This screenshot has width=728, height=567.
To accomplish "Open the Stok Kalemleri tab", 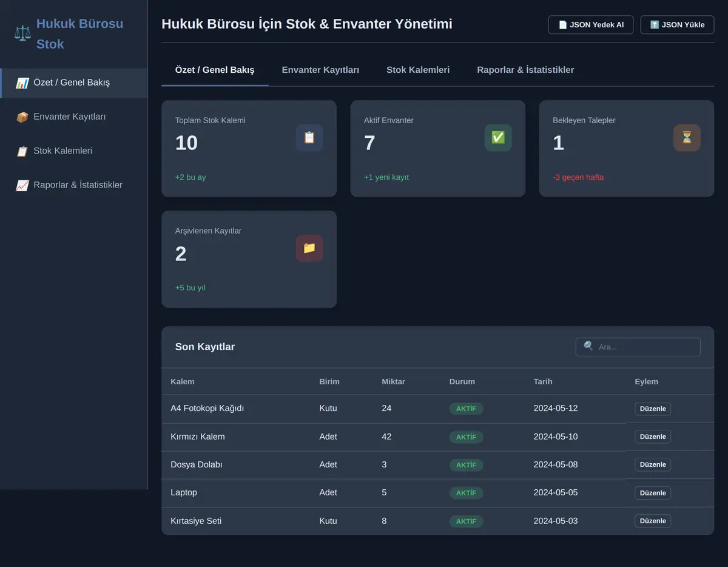I will pyautogui.click(x=418, y=70).
